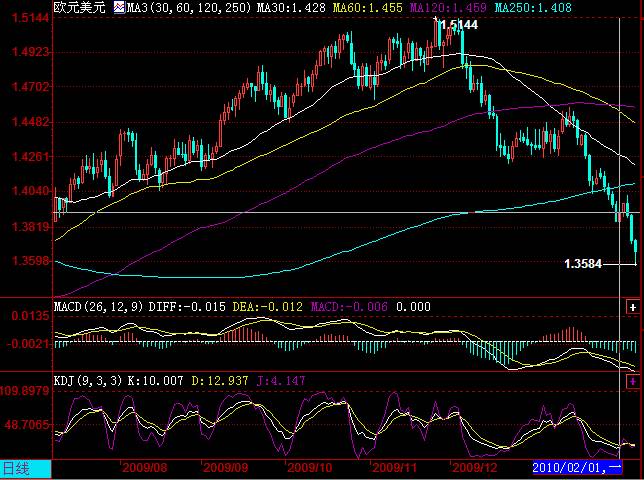This screenshot has width=644, height=480.
Task: Click the MACD:-0.006 value
Action: tap(349, 307)
